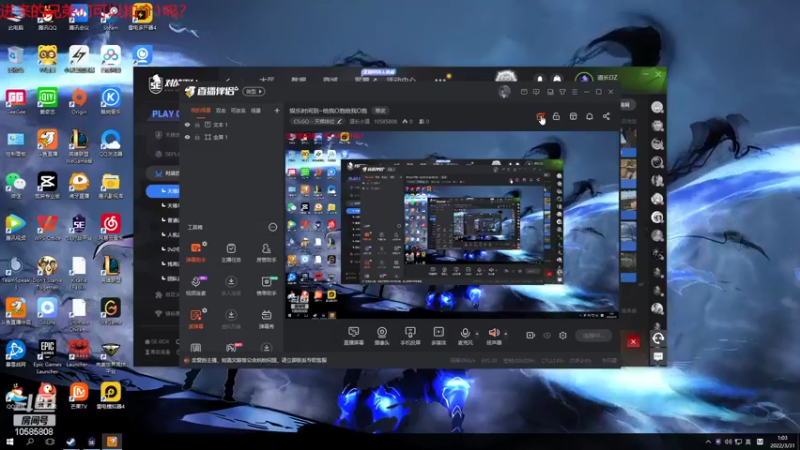
Task: Select the 全屏 1 source row
Action: [x=232, y=137]
